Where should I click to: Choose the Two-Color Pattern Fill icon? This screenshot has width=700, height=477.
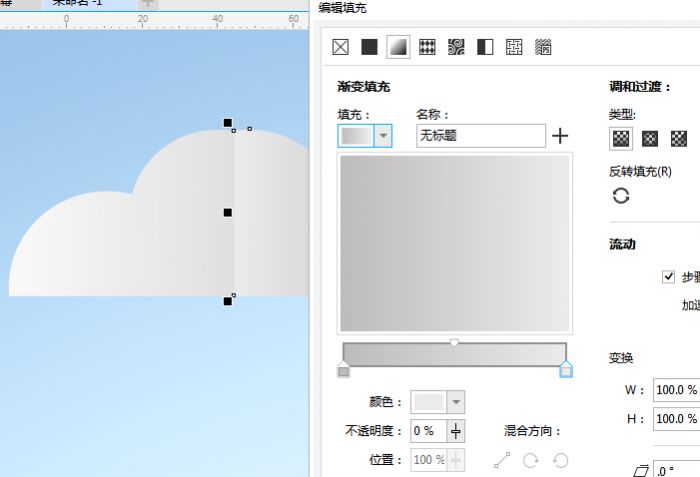tap(485, 47)
